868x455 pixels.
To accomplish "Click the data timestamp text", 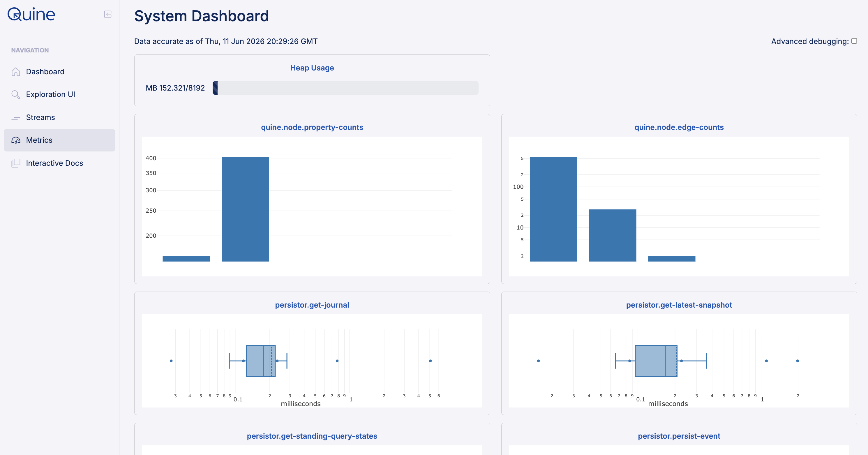I will [x=226, y=41].
